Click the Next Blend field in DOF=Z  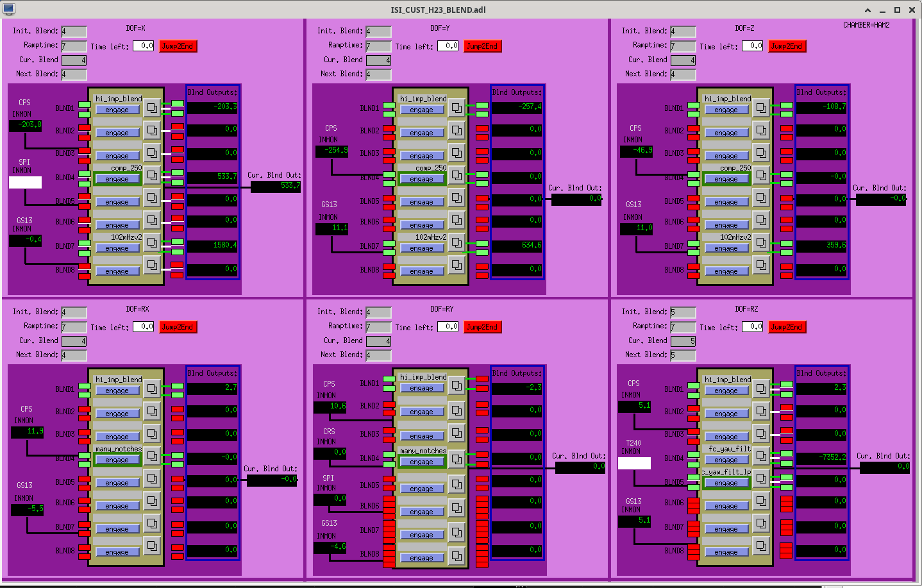click(x=683, y=74)
